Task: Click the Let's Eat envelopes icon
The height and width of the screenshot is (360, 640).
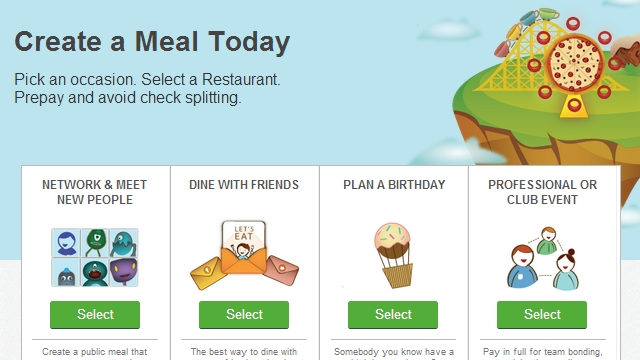Action: click(244, 255)
